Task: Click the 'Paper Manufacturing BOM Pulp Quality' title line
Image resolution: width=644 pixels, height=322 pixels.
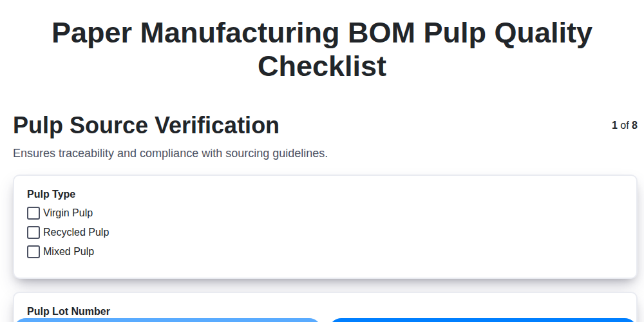Action: pyautogui.click(x=322, y=33)
